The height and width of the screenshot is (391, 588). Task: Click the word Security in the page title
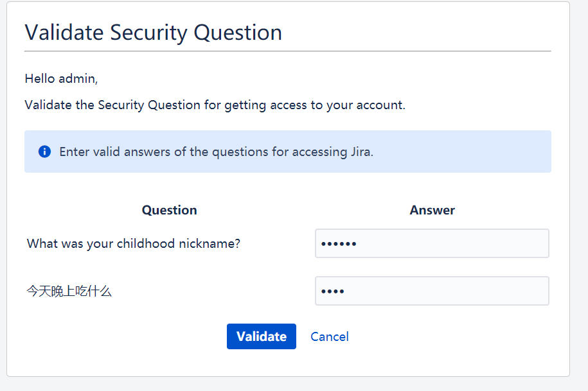pyautogui.click(x=148, y=33)
